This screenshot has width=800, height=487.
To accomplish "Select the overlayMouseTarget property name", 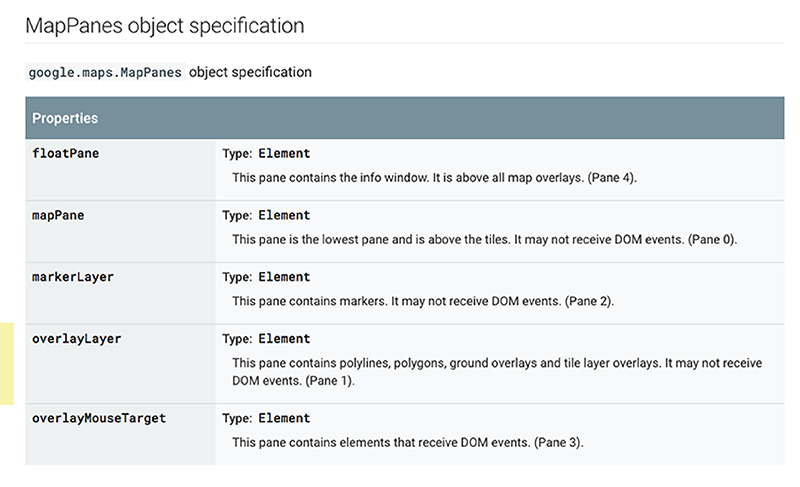I will click(x=99, y=418).
